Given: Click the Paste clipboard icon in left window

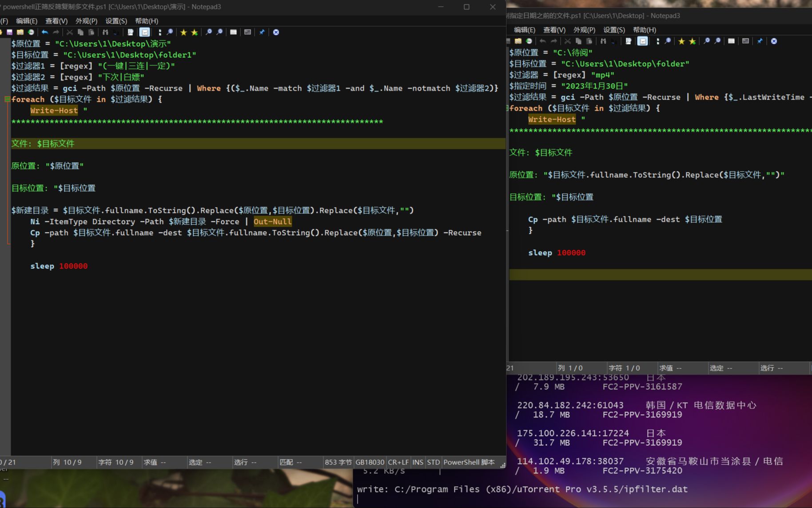Looking at the screenshot, I should coord(91,32).
